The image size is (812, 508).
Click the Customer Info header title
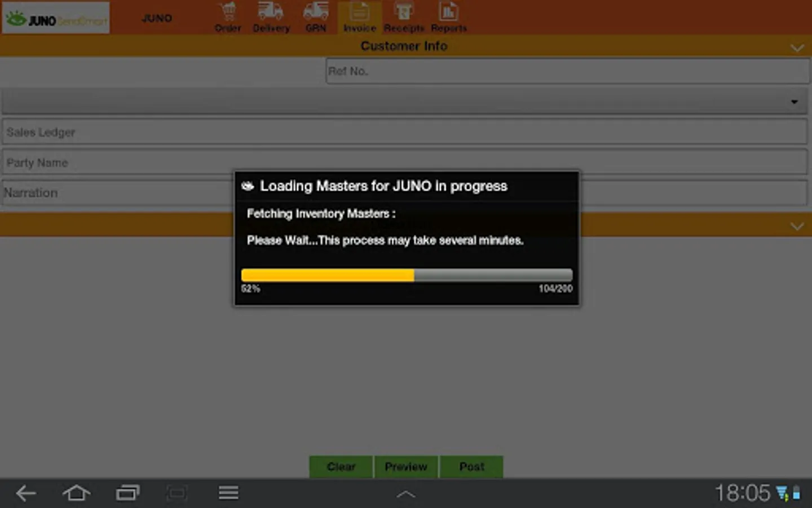(404, 46)
